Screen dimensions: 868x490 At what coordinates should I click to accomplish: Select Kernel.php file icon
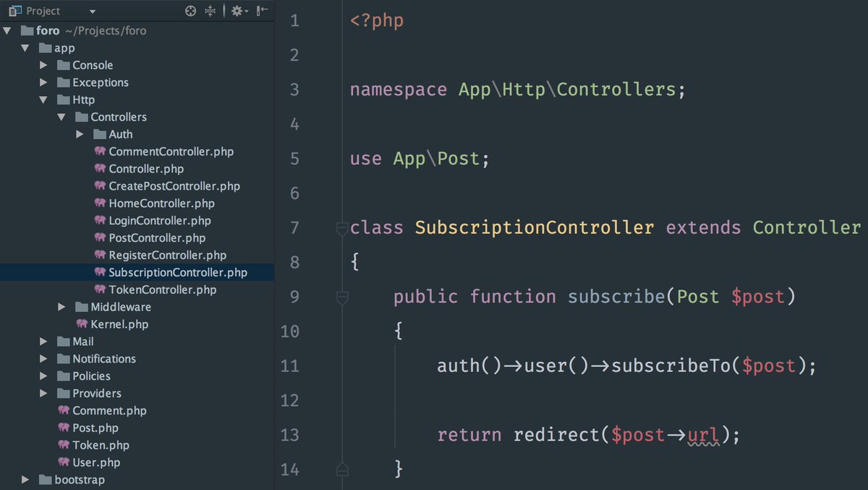[x=82, y=324]
